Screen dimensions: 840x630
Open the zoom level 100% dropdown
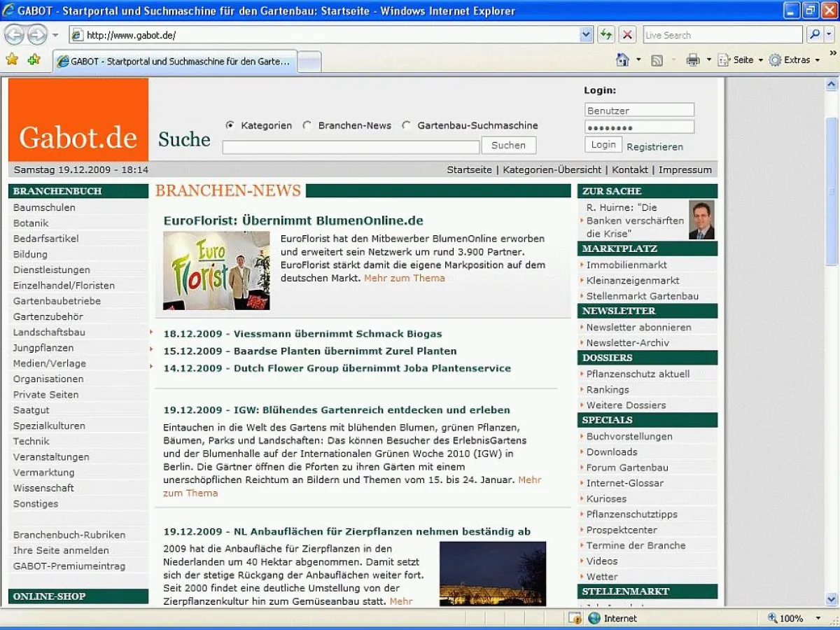(x=818, y=618)
